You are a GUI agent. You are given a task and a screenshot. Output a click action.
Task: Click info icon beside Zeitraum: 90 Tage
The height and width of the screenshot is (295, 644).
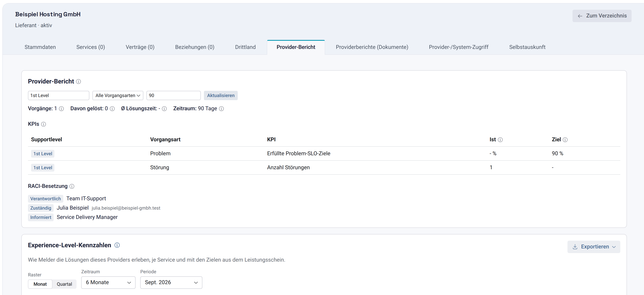pos(222,109)
